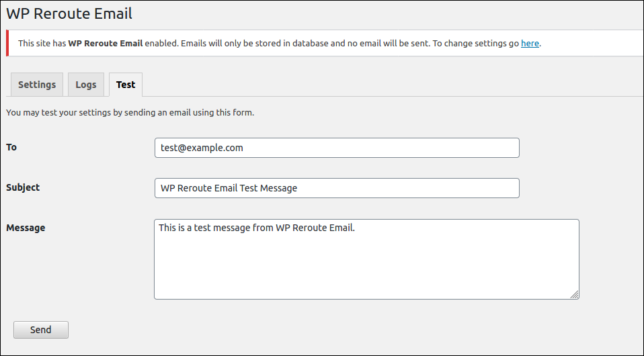Follow the 'here' settings link
The width and height of the screenshot is (644, 356).
point(530,43)
